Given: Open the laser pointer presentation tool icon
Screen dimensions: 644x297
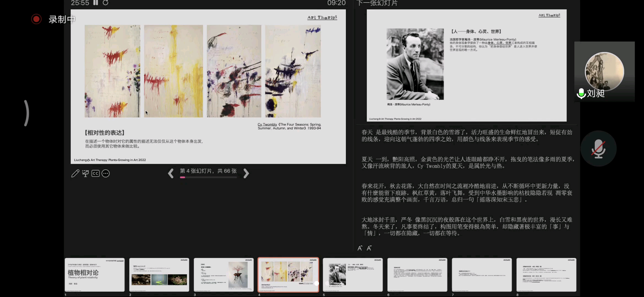Looking at the screenshot, I should coord(85,174).
